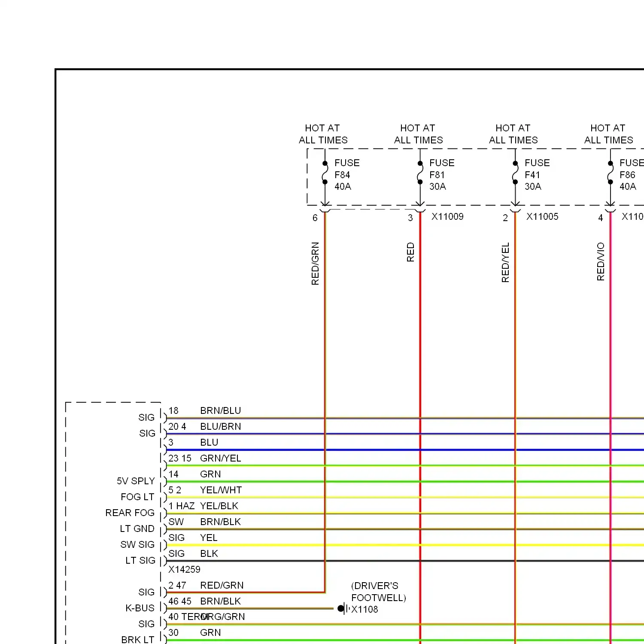
Task: Click the LT SIG pin label
Action: (x=140, y=560)
